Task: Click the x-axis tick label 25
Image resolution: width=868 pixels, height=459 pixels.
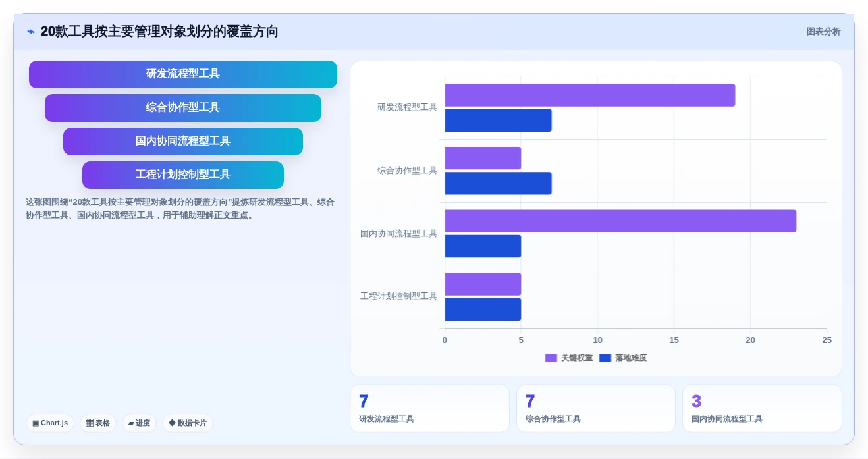Action: point(827,340)
